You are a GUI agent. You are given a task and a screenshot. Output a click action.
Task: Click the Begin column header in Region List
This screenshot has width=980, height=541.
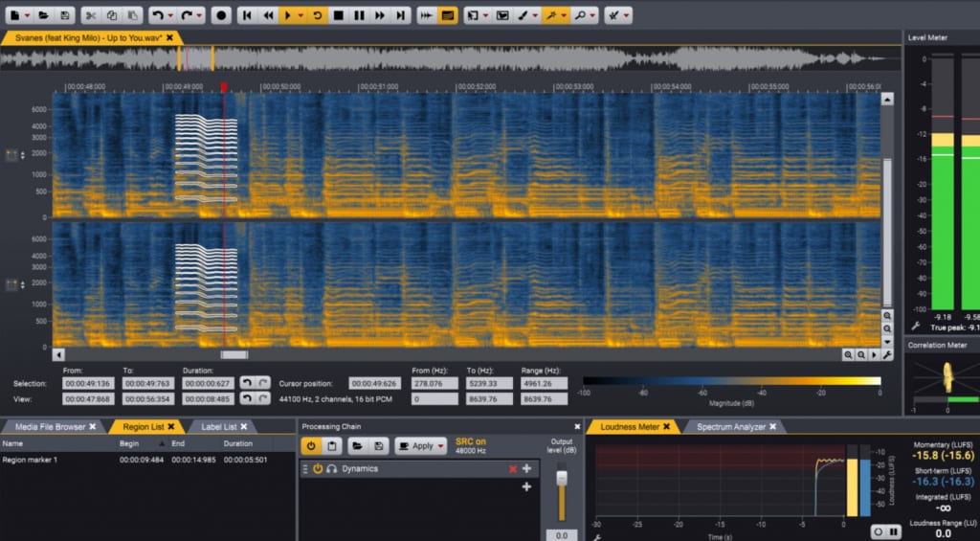click(129, 443)
